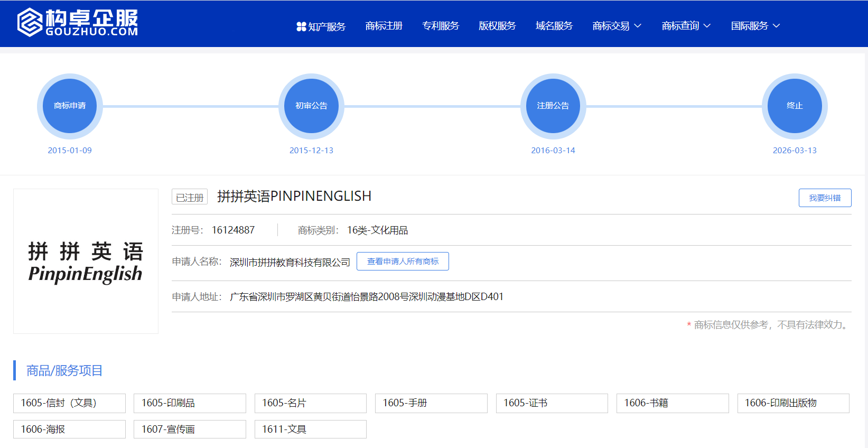Click registration number 16124887
Screen dimensions: 868x448
coord(233,230)
